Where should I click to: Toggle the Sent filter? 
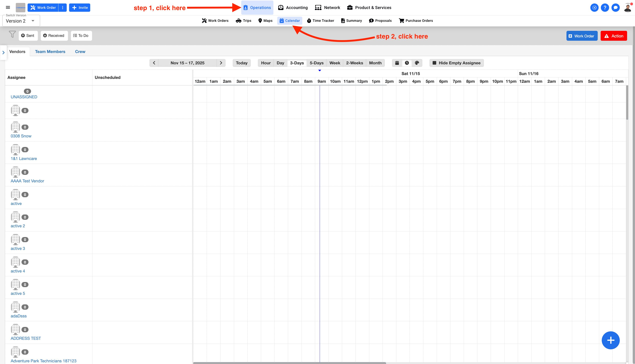(x=28, y=36)
